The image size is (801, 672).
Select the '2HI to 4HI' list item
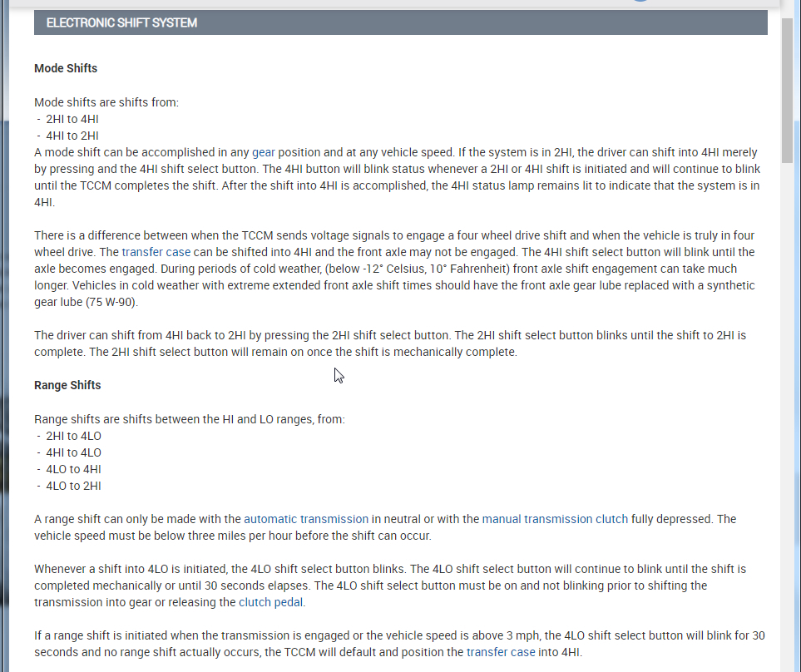click(72, 119)
